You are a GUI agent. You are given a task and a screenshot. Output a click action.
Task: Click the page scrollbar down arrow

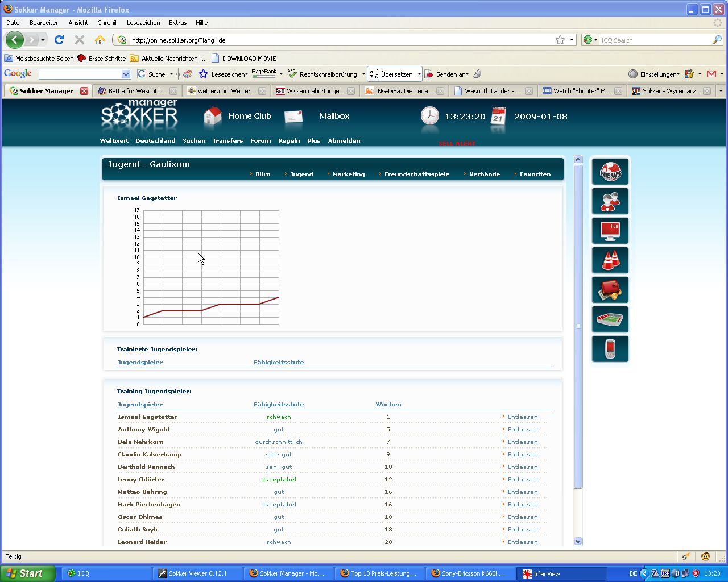point(578,542)
